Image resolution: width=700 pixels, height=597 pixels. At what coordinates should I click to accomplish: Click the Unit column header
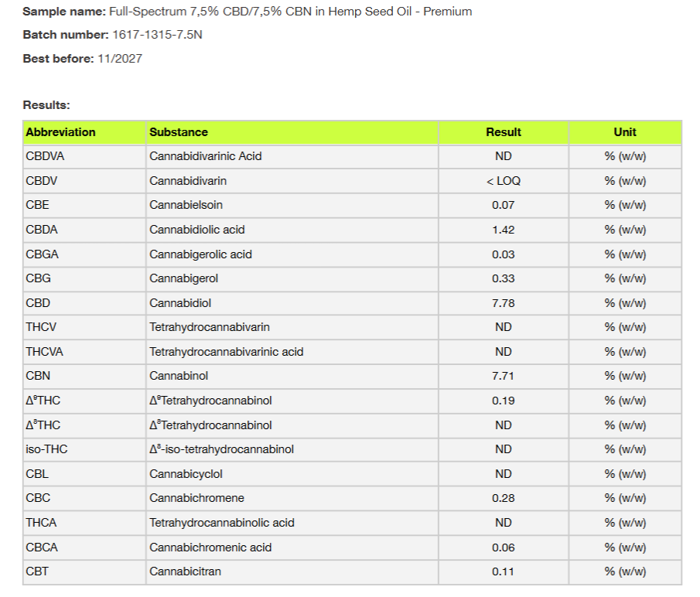pos(625,132)
